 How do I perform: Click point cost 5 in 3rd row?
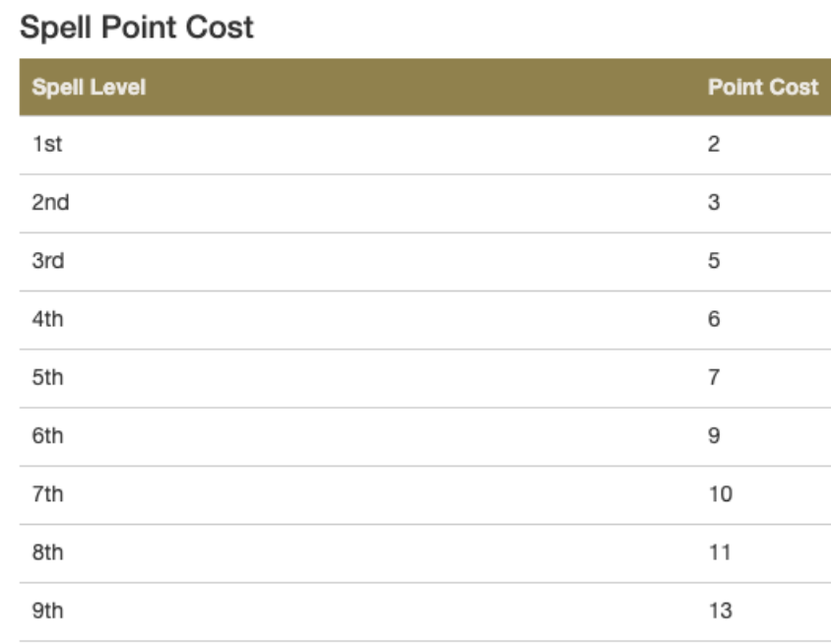coord(714,261)
